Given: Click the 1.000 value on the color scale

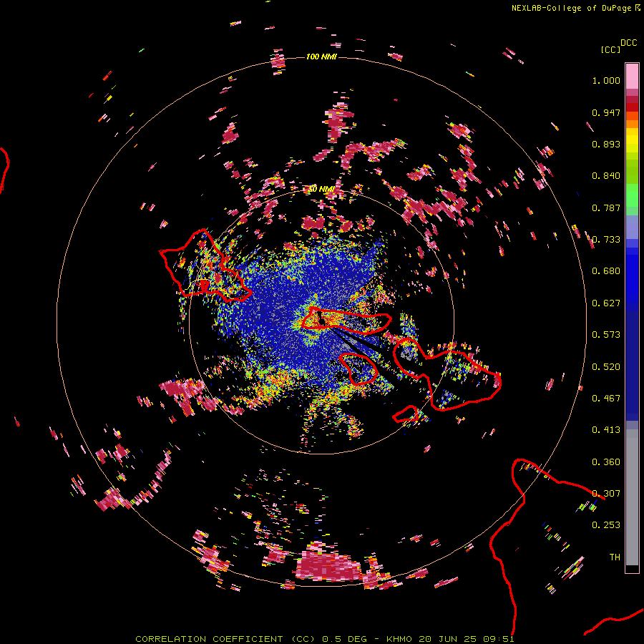Looking at the screenshot, I should tap(606, 80).
